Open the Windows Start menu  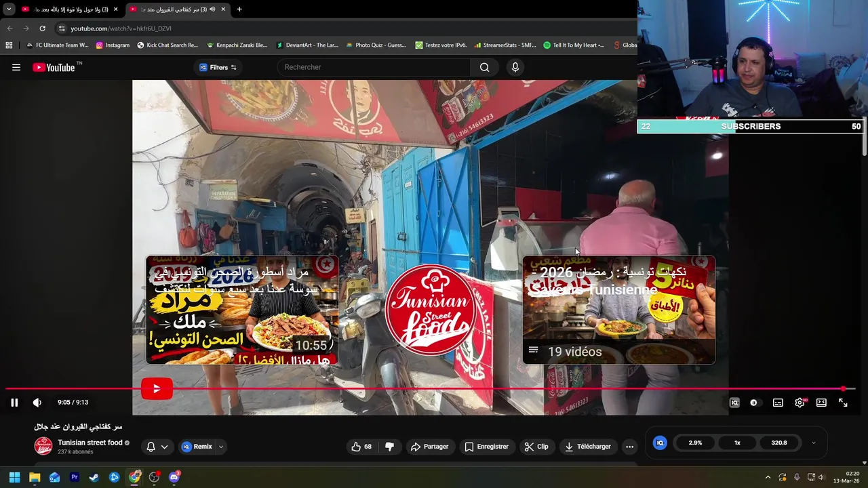click(14, 477)
